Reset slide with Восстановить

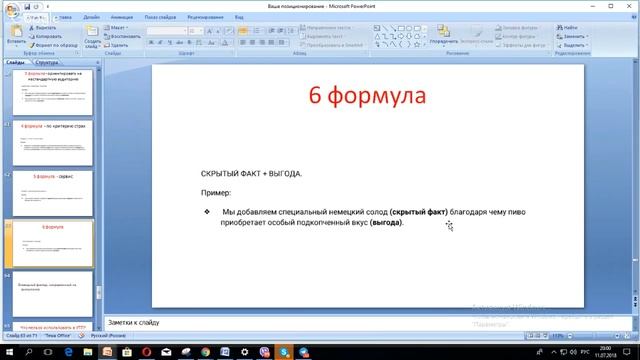pos(122,36)
